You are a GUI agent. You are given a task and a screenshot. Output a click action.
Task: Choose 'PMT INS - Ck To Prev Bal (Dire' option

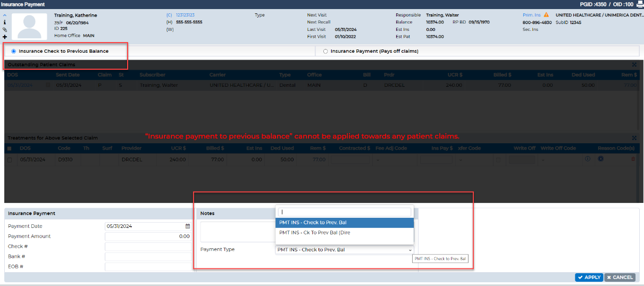point(345,232)
